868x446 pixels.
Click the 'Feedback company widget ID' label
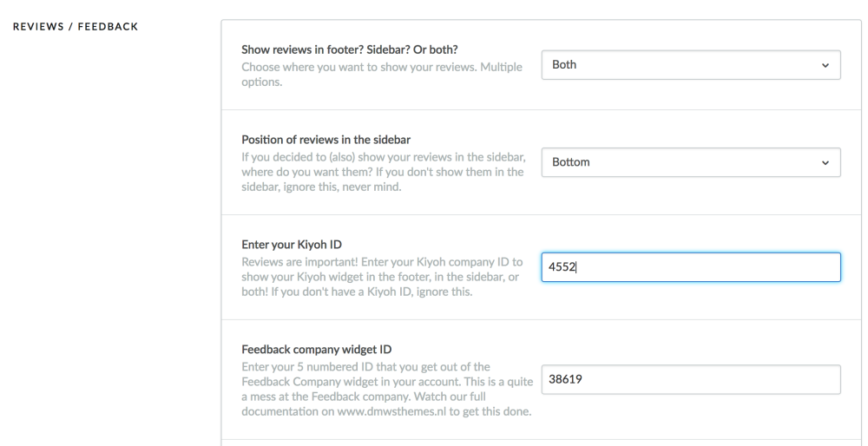tap(317, 350)
